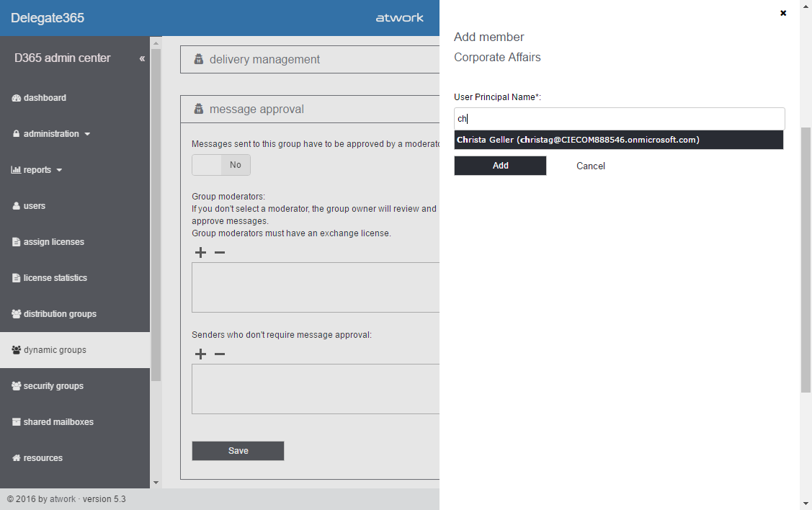Toggle the message approval No switch
Image resolution: width=812 pixels, height=510 pixels.
[x=221, y=165]
